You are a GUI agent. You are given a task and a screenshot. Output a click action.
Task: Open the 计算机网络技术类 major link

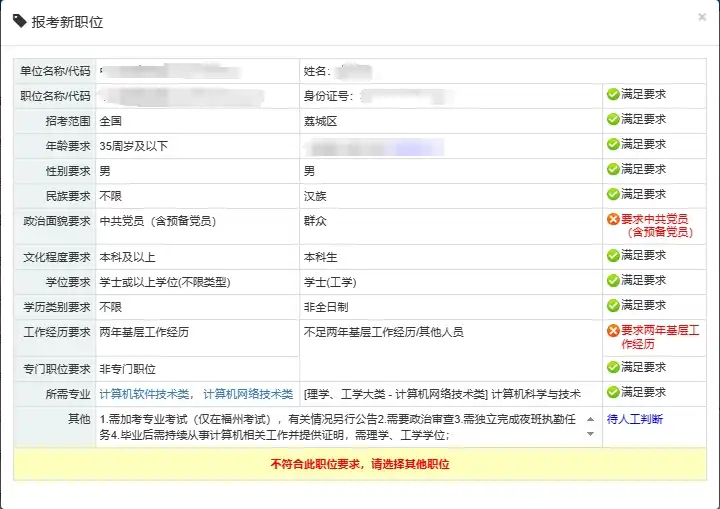248,394
